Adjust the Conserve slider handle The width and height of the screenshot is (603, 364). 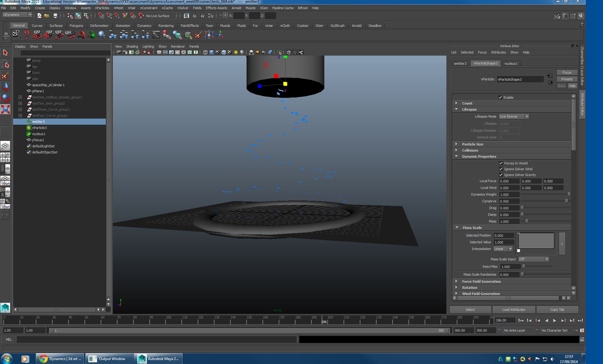(x=566, y=201)
